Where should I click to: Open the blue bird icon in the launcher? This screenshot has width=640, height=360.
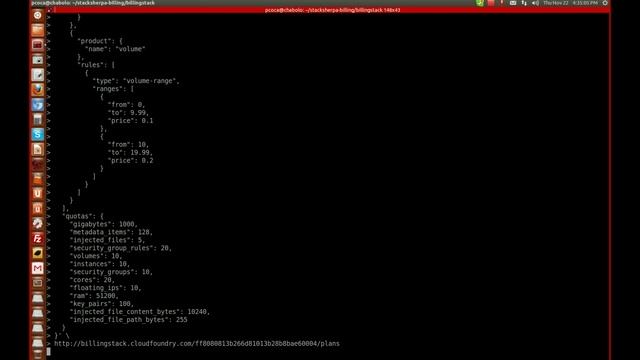38,105
